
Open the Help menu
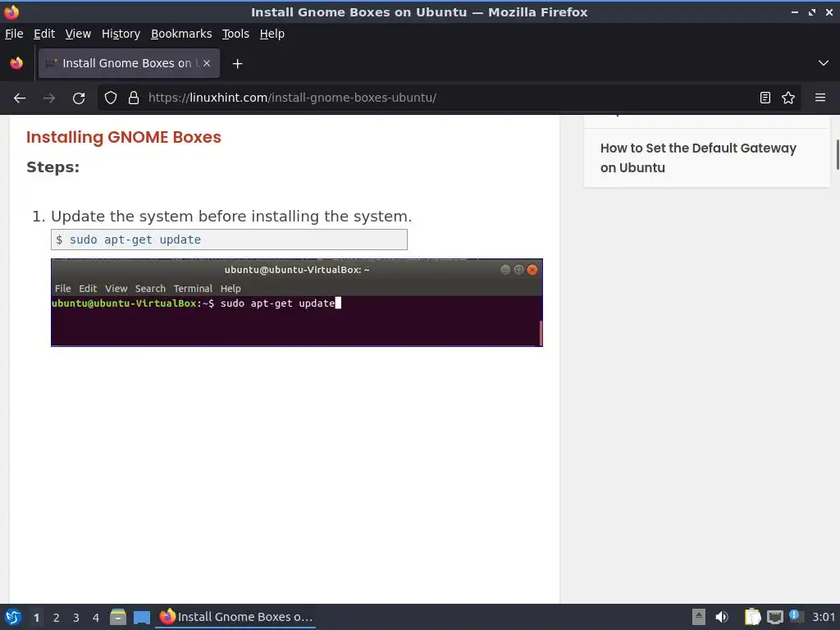272,34
